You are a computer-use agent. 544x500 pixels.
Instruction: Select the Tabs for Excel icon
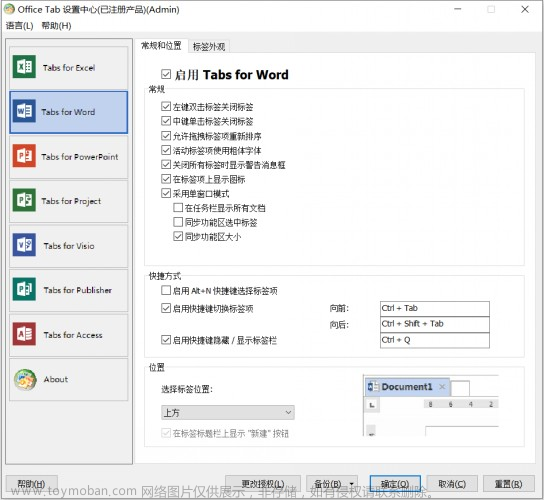coord(24,67)
